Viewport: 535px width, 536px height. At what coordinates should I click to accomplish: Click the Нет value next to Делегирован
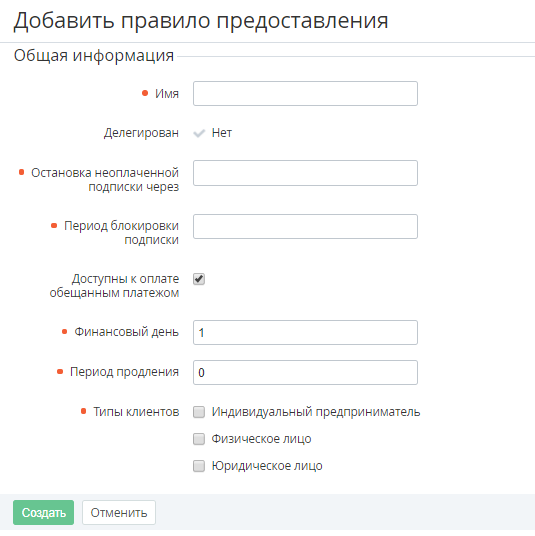click(222, 133)
